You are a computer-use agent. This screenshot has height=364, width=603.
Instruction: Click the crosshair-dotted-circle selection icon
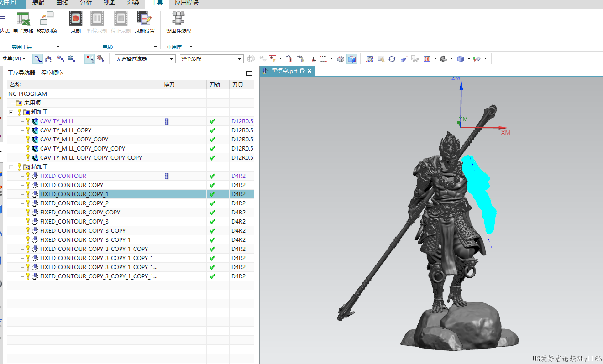pyautogui.click(x=312, y=59)
